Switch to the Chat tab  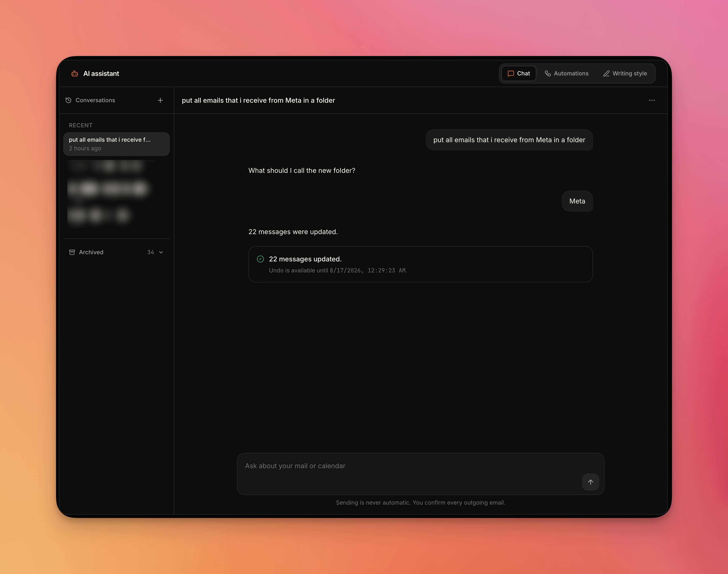pos(519,73)
